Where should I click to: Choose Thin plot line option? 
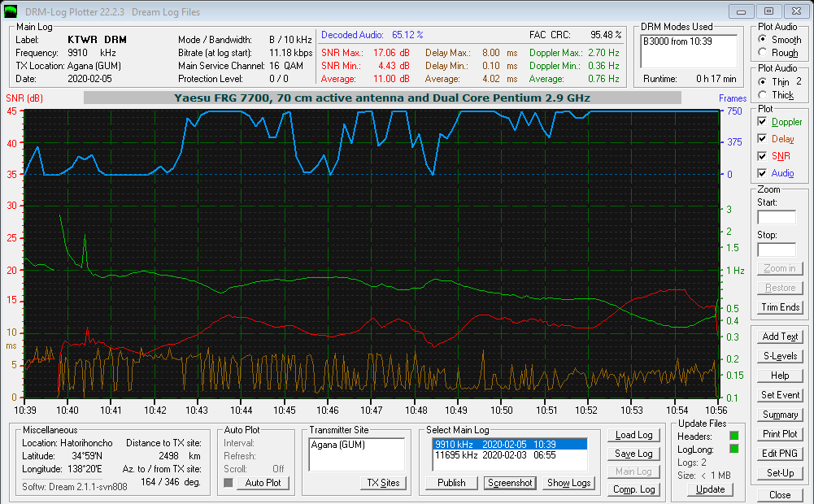(762, 81)
